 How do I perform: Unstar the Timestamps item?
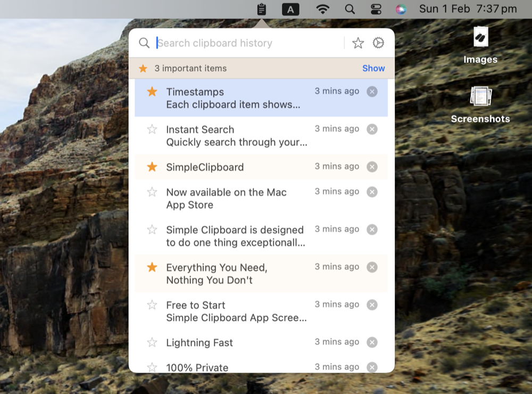click(x=152, y=92)
